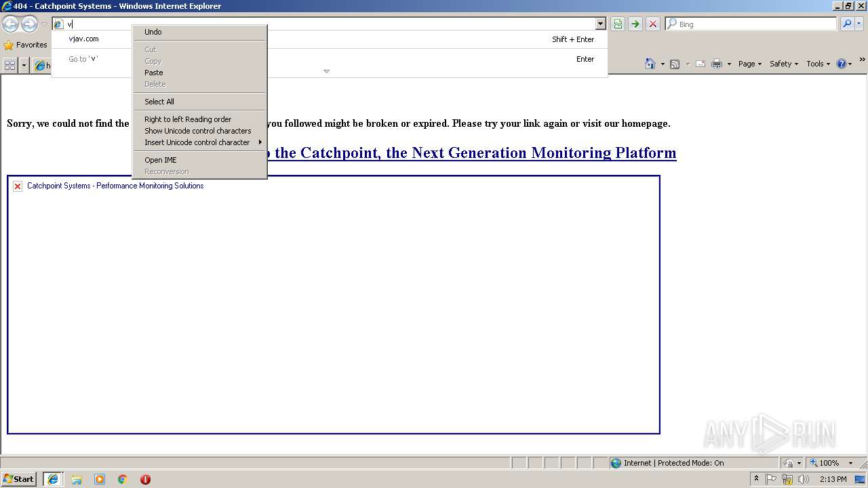Click the Internet Protected Mode status
The image size is (868, 488).
point(673,463)
